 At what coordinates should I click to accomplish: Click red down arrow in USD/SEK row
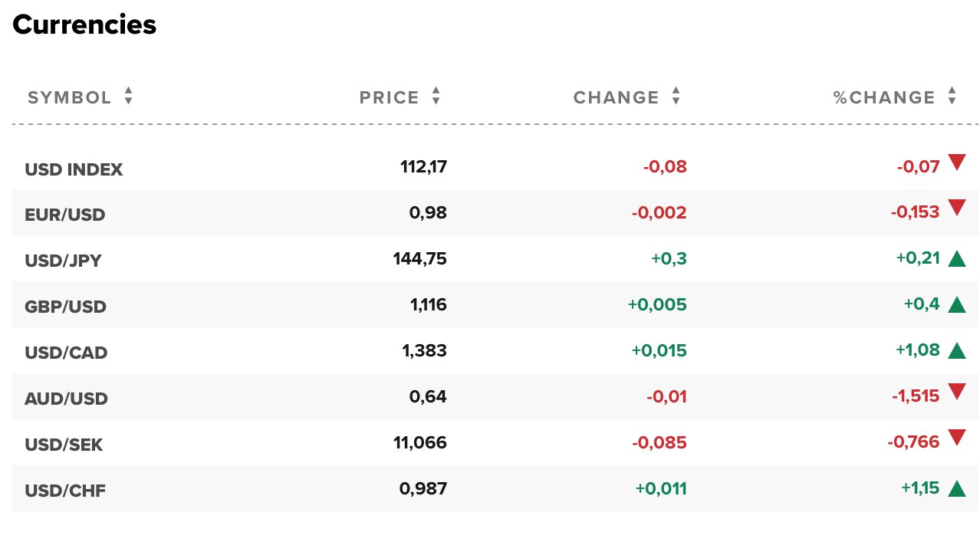[956, 438]
